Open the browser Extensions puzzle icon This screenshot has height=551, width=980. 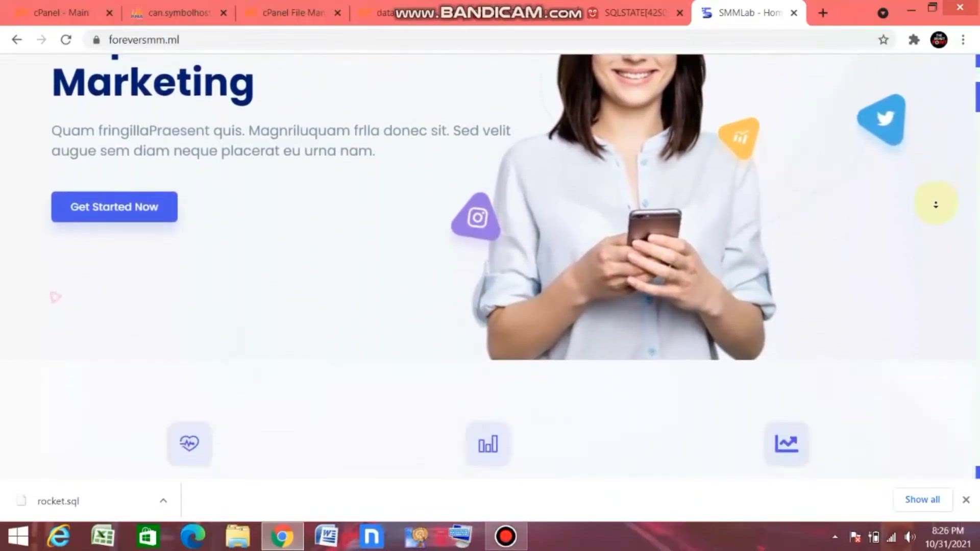pos(914,39)
